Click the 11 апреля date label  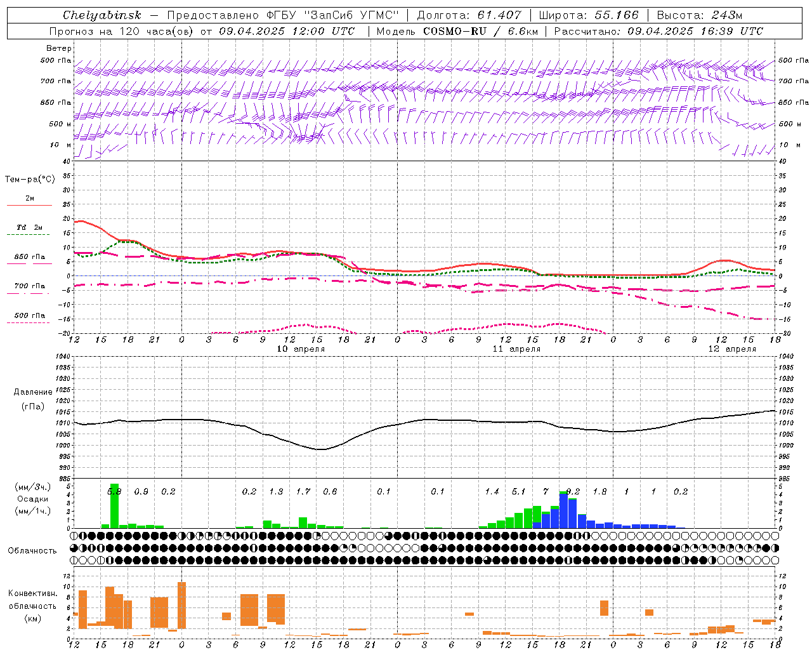pyautogui.click(x=516, y=349)
